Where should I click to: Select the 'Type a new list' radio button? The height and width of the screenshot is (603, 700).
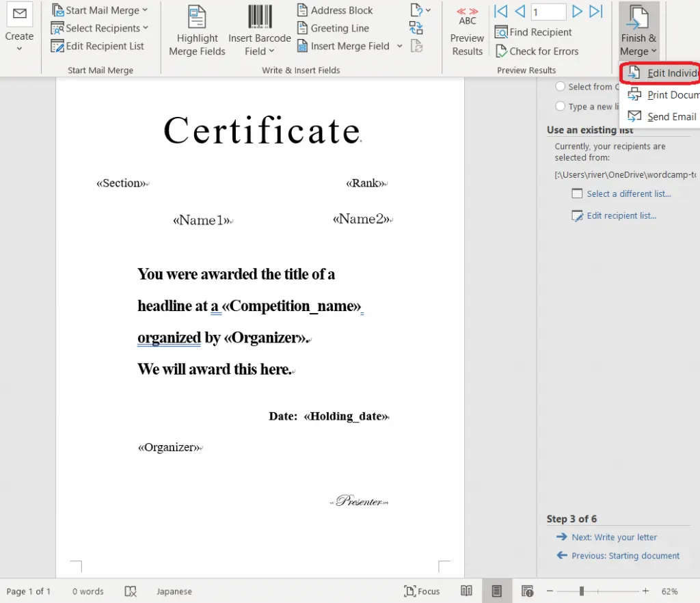[x=561, y=107]
